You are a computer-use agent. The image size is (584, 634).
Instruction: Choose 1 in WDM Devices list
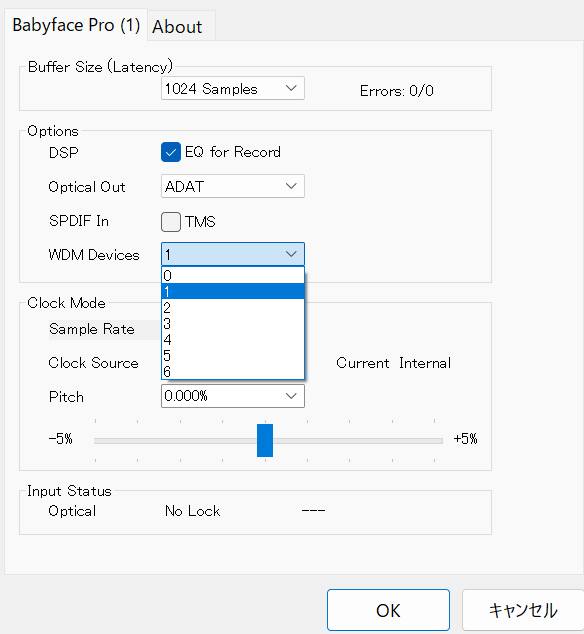point(233,291)
